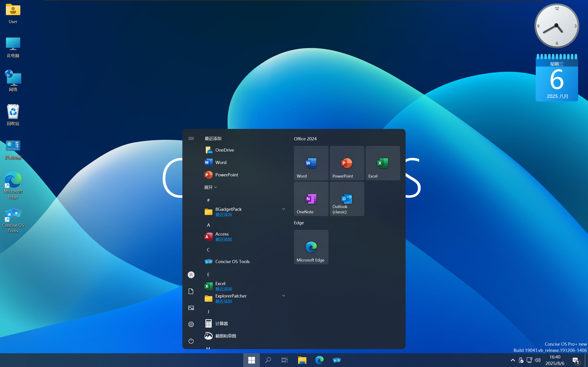Click the user account icon in Start
The image size is (588, 367).
pos(191,275)
